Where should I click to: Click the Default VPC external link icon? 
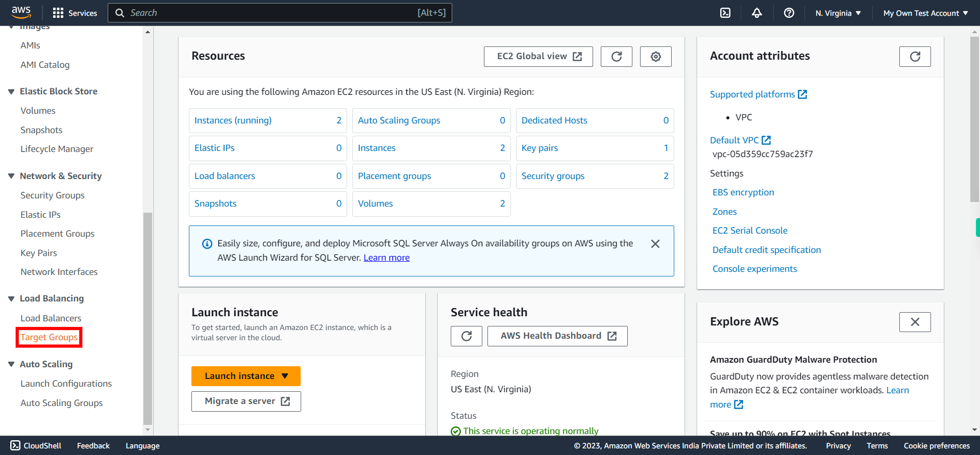766,140
